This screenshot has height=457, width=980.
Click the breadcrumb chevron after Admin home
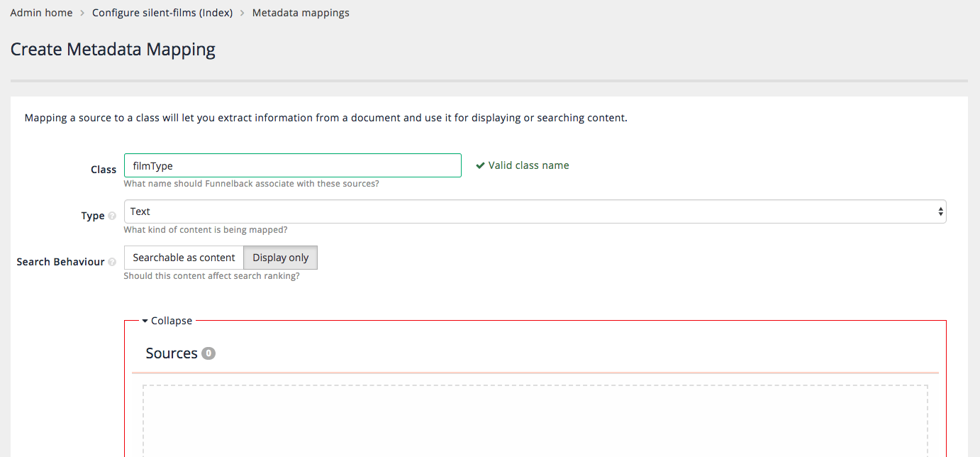pyautogui.click(x=80, y=12)
